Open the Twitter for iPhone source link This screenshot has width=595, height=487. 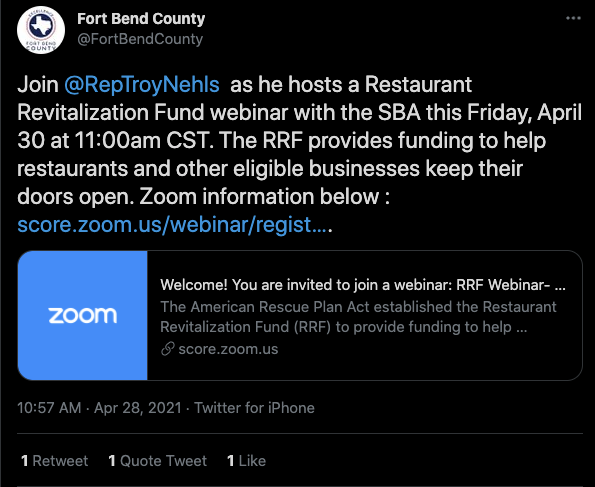tap(254, 408)
